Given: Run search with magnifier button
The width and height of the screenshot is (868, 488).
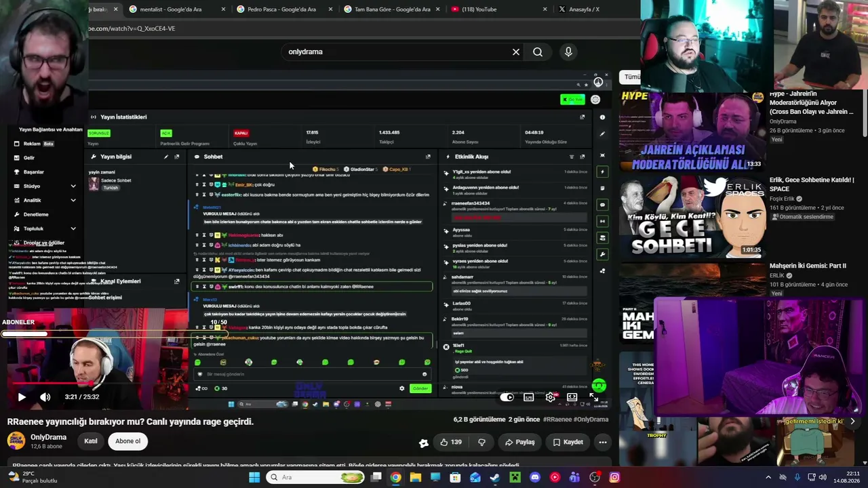Looking at the screenshot, I should coord(538,52).
